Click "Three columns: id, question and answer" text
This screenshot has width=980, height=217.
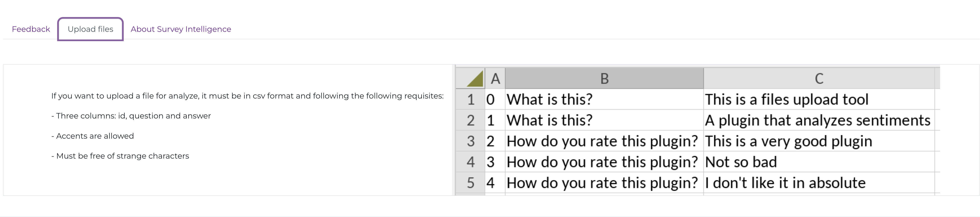[131, 116]
